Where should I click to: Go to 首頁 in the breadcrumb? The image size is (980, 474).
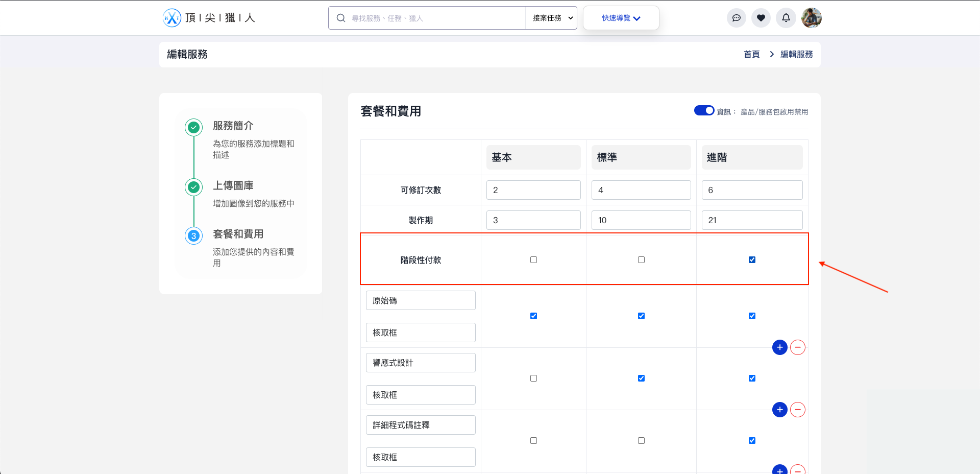coord(751,54)
